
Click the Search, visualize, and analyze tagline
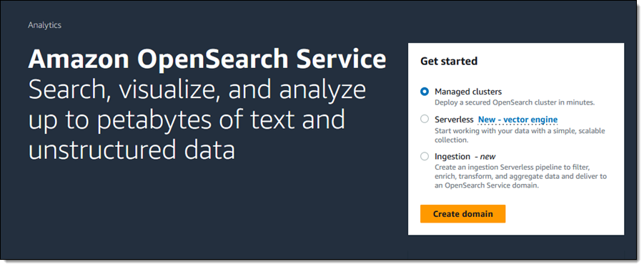point(197,92)
